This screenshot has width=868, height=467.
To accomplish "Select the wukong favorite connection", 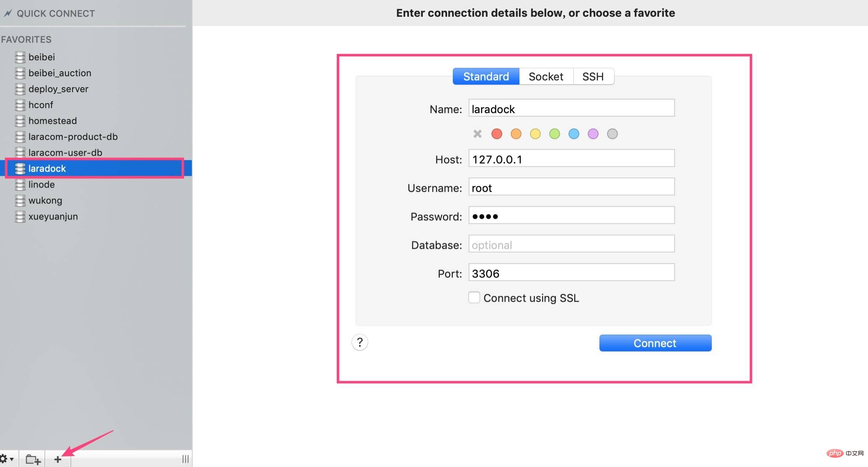I will 45,200.
